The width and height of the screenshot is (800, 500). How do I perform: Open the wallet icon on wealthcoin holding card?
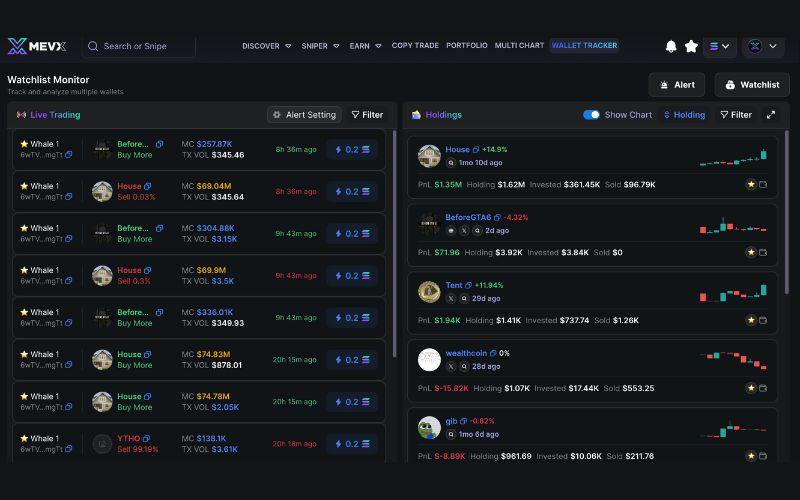pos(763,388)
